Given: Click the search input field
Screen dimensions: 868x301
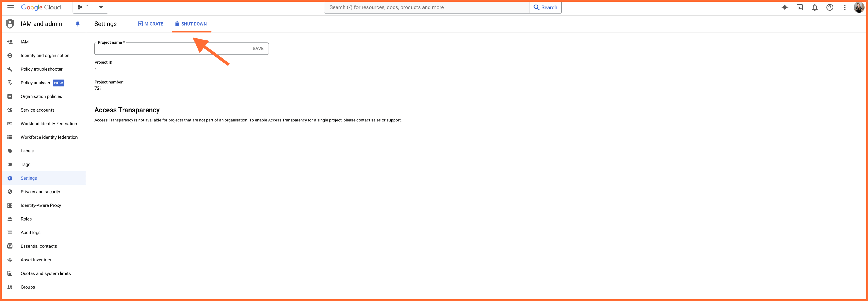Looking at the screenshot, I should click(x=427, y=7).
